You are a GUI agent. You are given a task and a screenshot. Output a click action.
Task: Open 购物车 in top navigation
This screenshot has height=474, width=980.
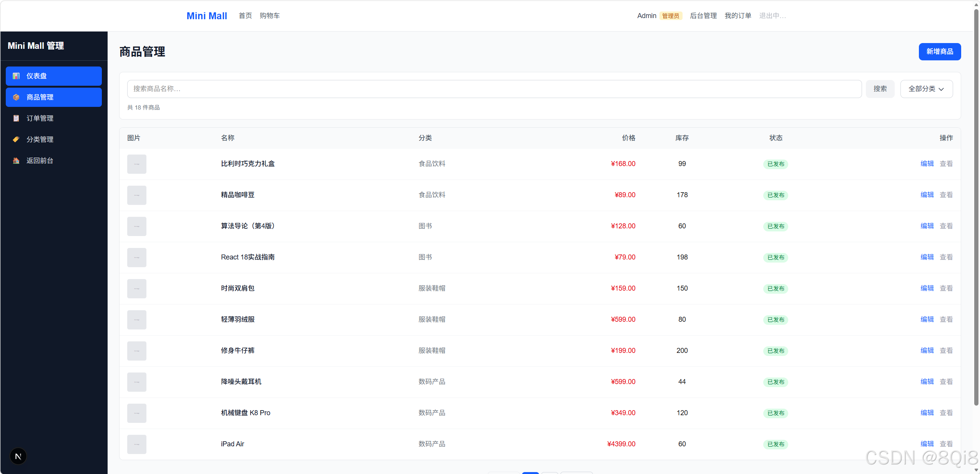tap(270, 16)
